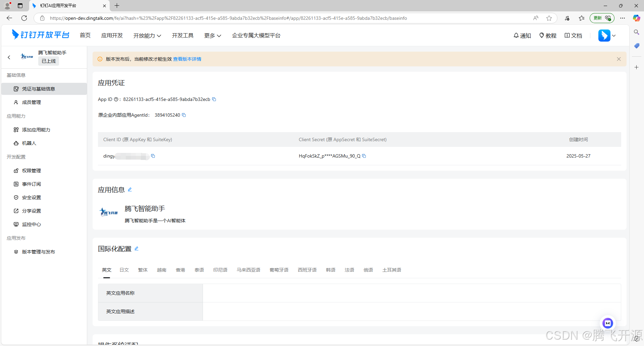Image resolution: width=644 pixels, height=346 pixels.
Task: Open browser profile icon
Action: pos(8,6)
